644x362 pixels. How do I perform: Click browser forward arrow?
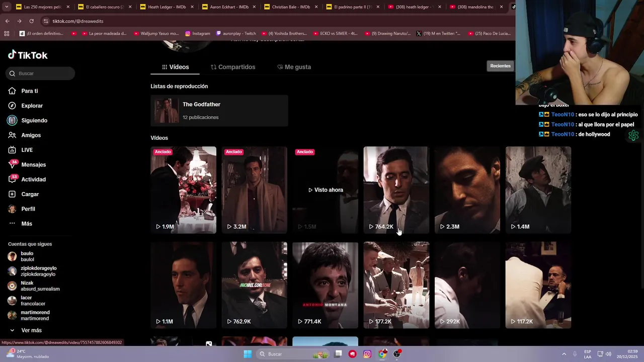[x=19, y=21]
